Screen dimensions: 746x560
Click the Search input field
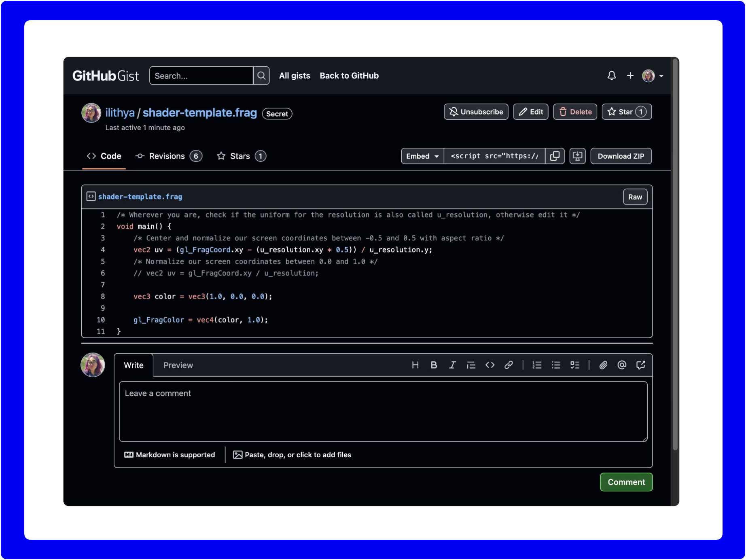(201, 76)
